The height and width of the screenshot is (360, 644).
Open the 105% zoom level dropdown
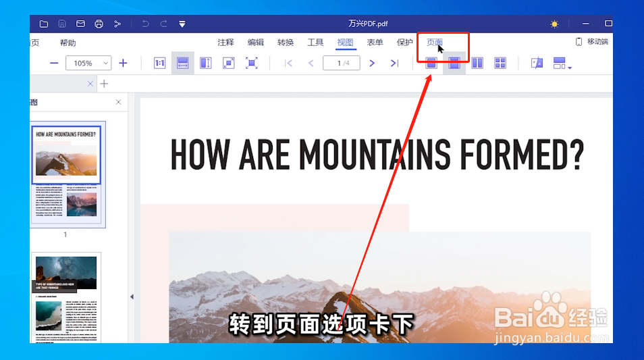pyautogui.click(x=88, y=63)
